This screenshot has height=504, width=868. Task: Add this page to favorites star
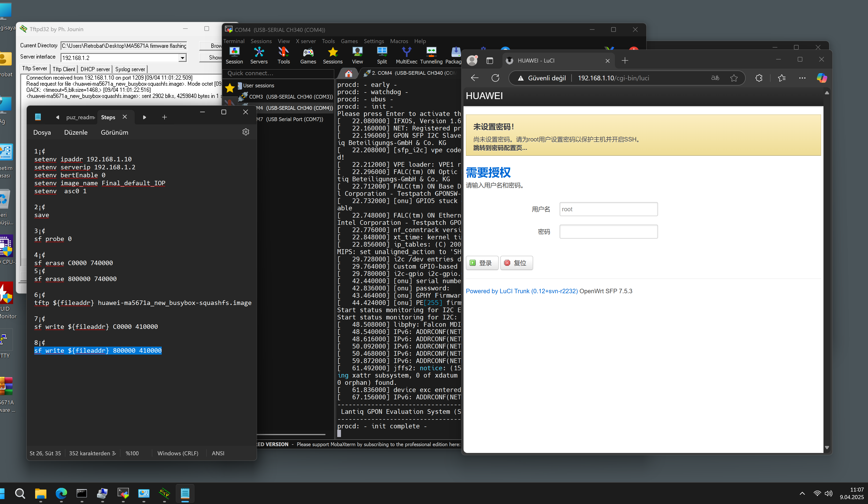(734, 78)
